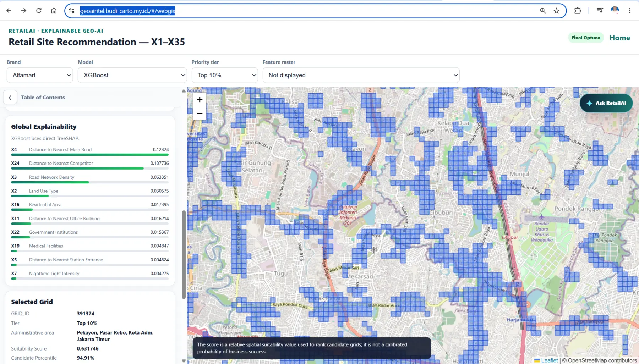Click the X3 Road Network Density bar
639x364 pixels.
[90, 182]
